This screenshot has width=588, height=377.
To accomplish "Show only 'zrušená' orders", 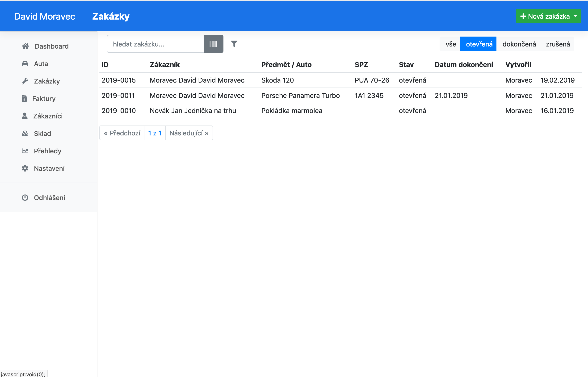I will click(558, 44).
